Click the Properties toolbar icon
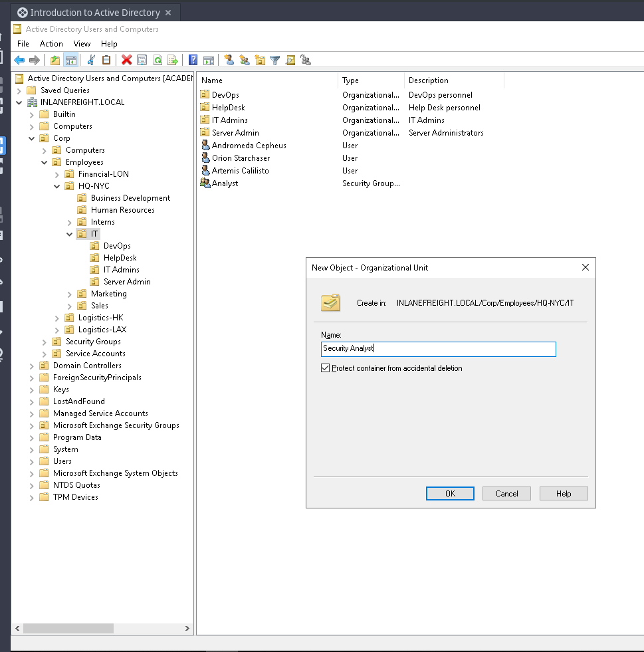This screenshot has width=644, height=652. tap(142, 60)
